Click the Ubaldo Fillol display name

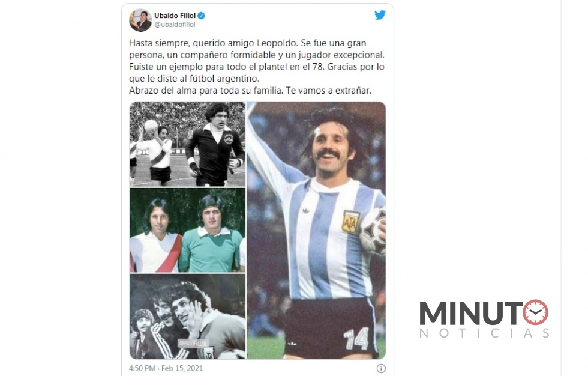[x=175, y=16]
